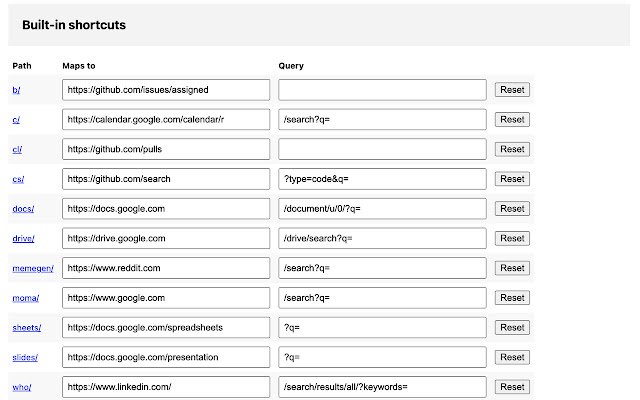Open the slides/ shortcut link
Image resolution: width=640 pixels, height=400 pixels.
pyautogui.click(x=25, y=358)
